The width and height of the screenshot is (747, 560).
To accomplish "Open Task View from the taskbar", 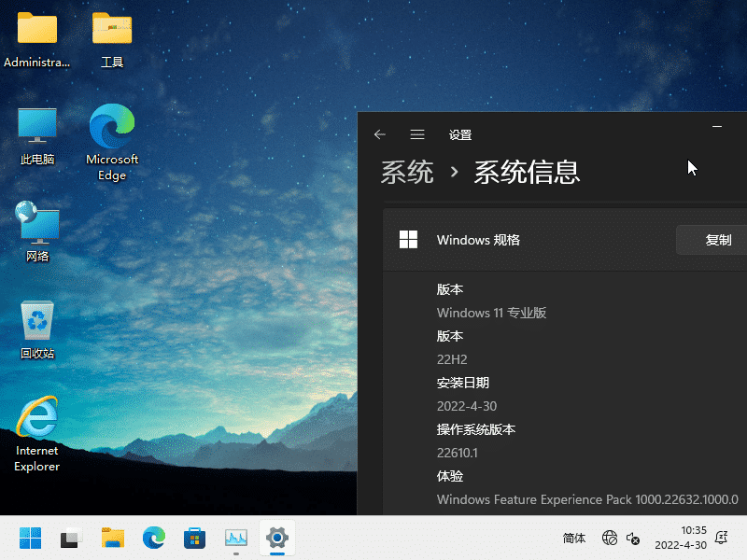I will tap(71, 538).
